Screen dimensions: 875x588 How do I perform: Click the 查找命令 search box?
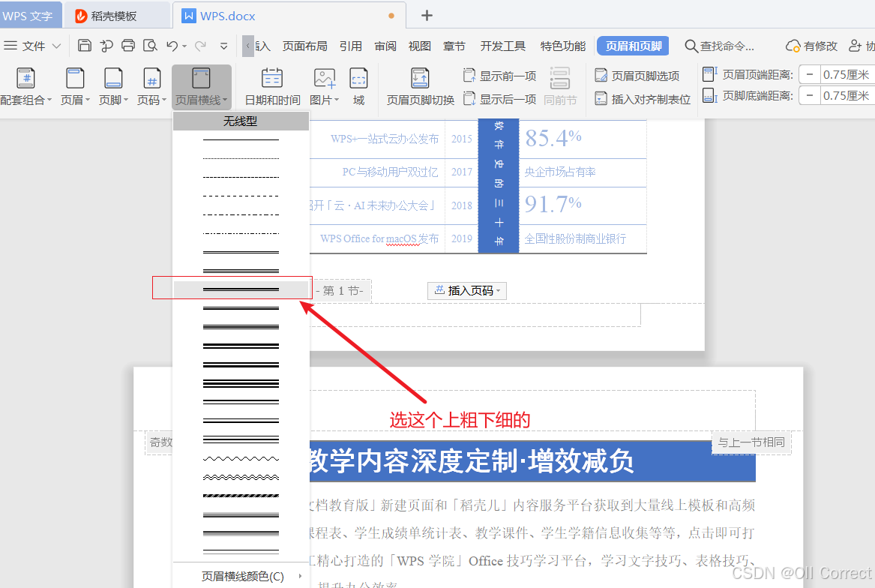720,46
